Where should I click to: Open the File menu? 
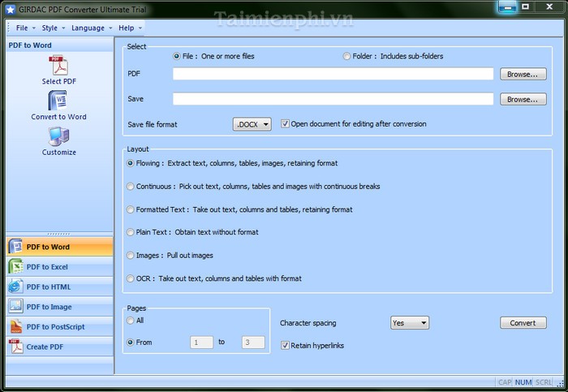coord(25,28)
